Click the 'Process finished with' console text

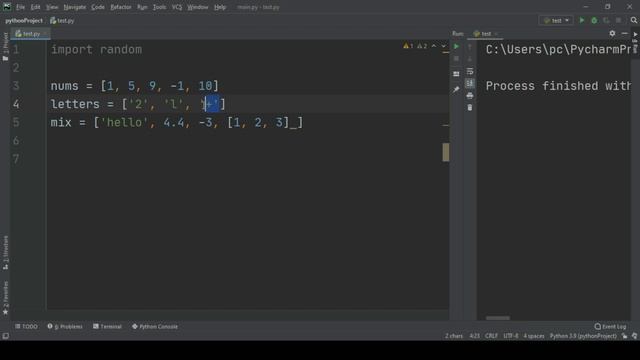point(558,86)
